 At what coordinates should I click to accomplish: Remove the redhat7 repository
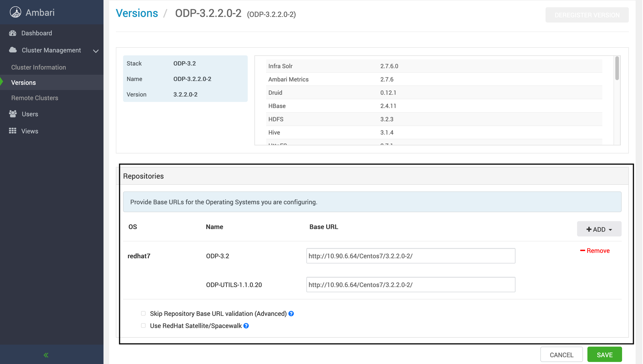point(595,251)
